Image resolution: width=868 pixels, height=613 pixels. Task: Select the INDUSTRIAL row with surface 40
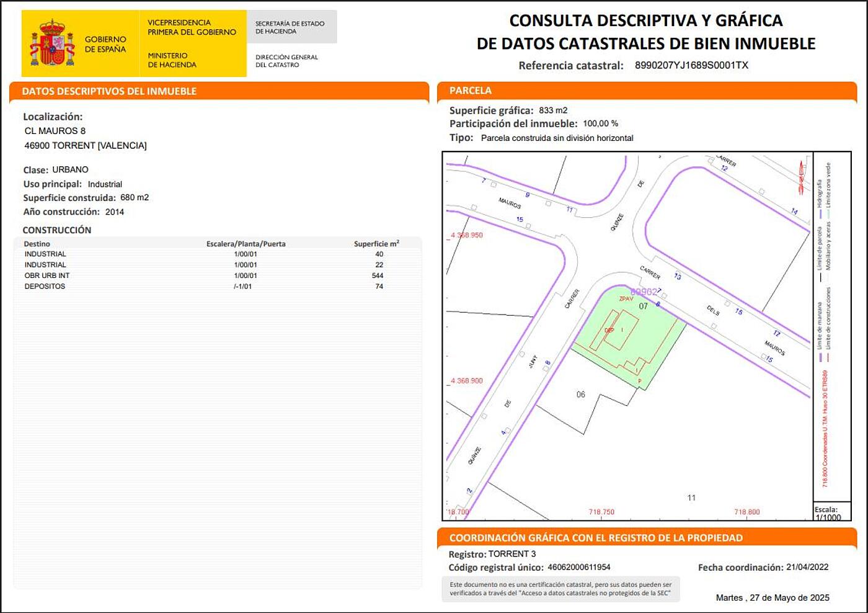218,254
